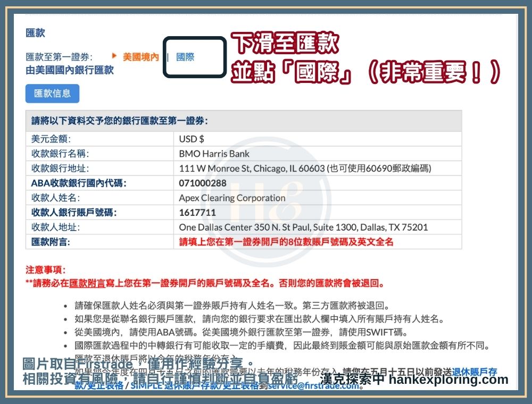Image resolution: width=532 pixels, height=404 pixels.
Task: Click the ABA收款銀行國內代碼 label
Action: tap(79, 183)
